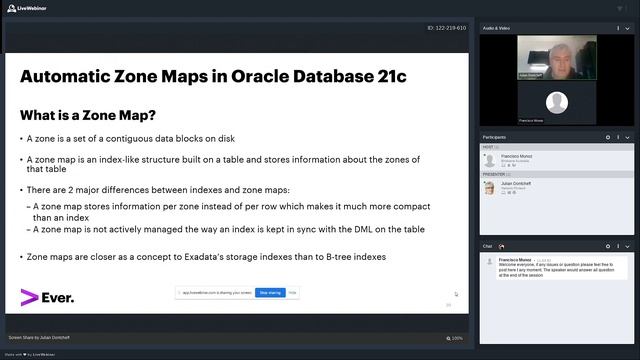Click the Stop sharing button

270,293
